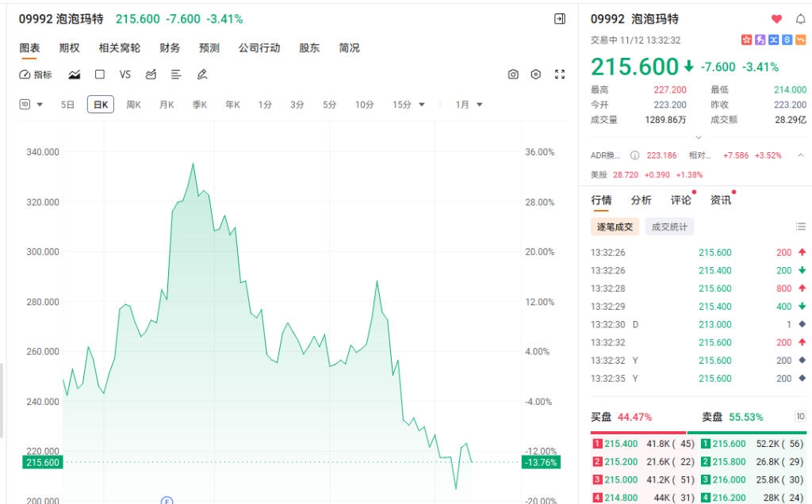Collapse the right panel with the arrow icon
Screen dimensions: 812x504
point(560,18)
